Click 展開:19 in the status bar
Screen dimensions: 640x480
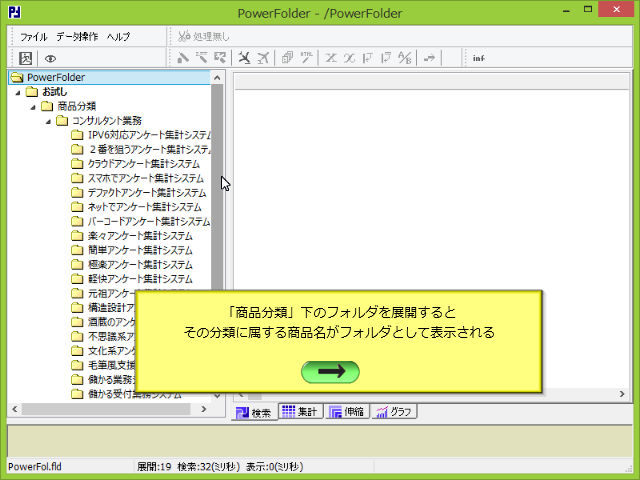[154, 467]
